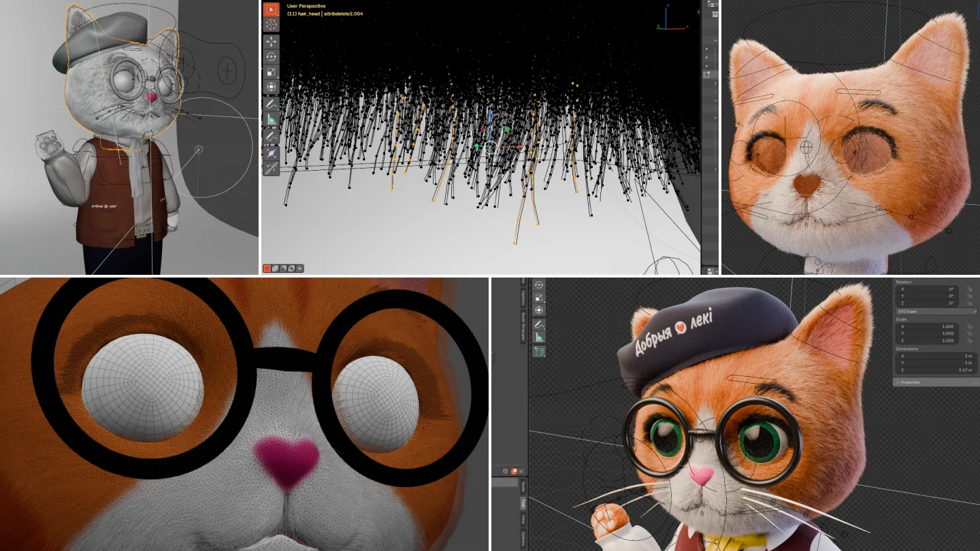Image resolution: width=980 pixels, height=551 pixels.
Task: Open the dropdown arrow beside the red sphere icon
Action: (522, 471)
